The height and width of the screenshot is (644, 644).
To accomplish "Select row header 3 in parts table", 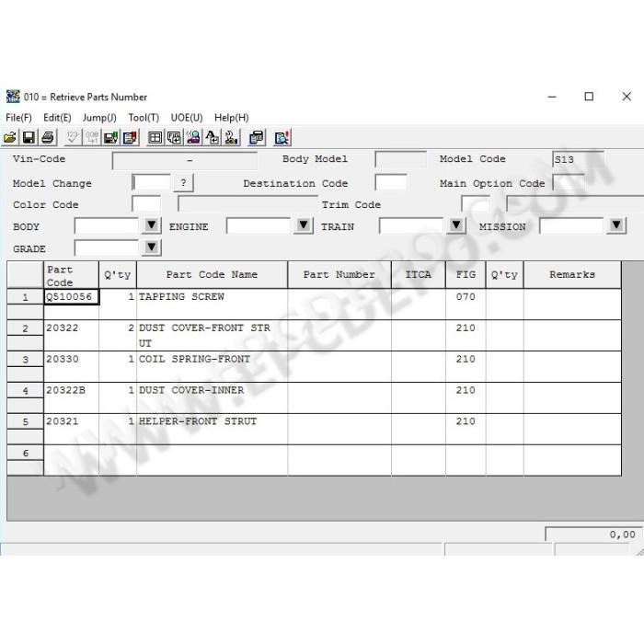I will point(25,360).
